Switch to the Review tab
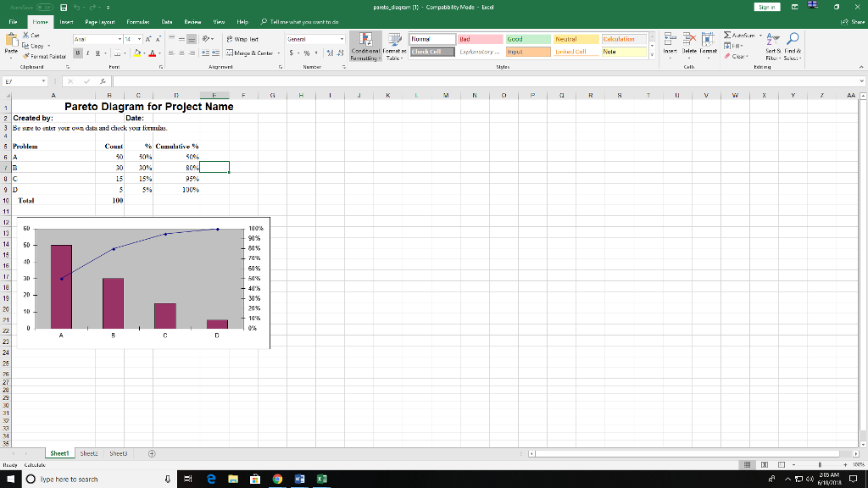868x488 pixels. [192, 22]
